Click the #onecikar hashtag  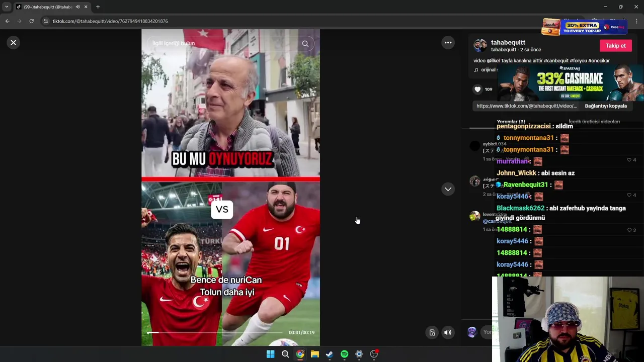(x=599, y=61)
